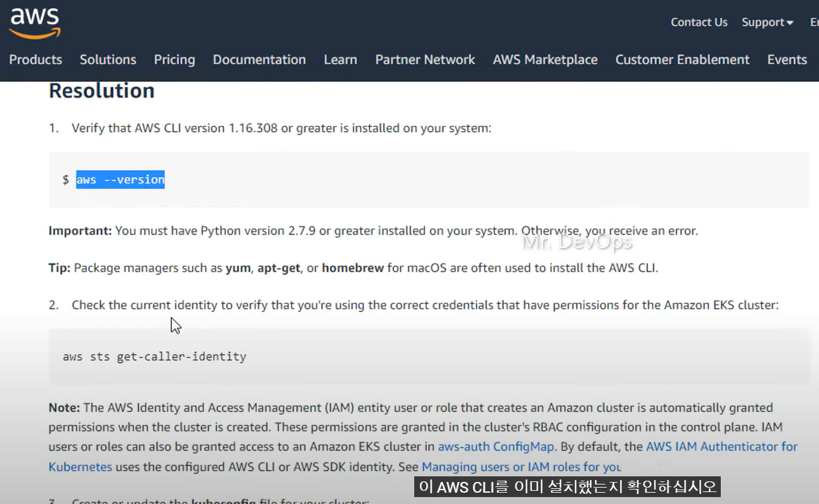
Task: Click step 2 Check current identity text
Action: click(425, 305)
